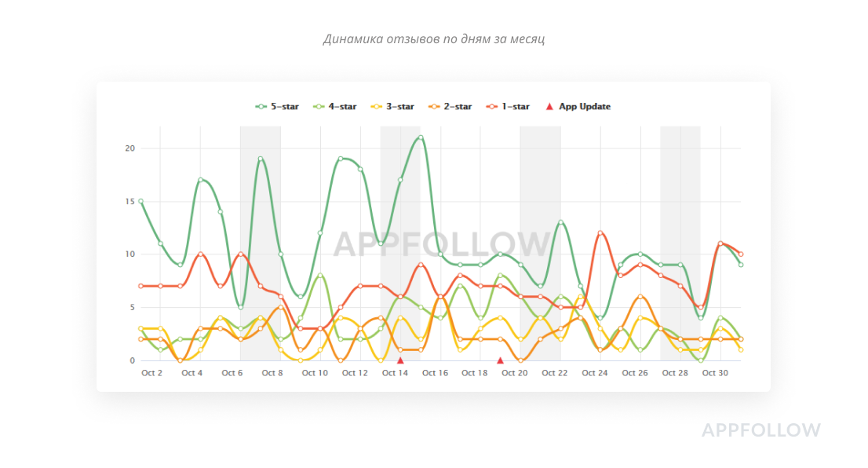The width and height of the screenshot is (868, 468).
Task: Click the Oct 16 x-axis label
Action: 435,373
